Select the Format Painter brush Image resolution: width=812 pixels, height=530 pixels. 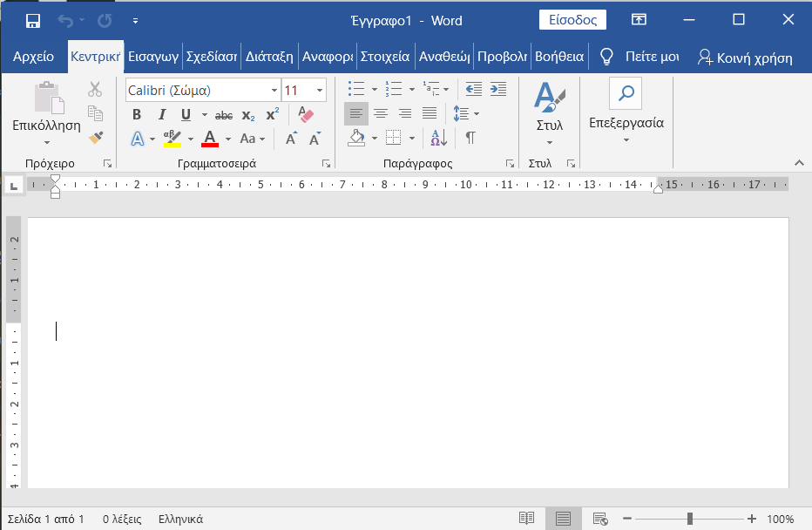pos(96,137)
